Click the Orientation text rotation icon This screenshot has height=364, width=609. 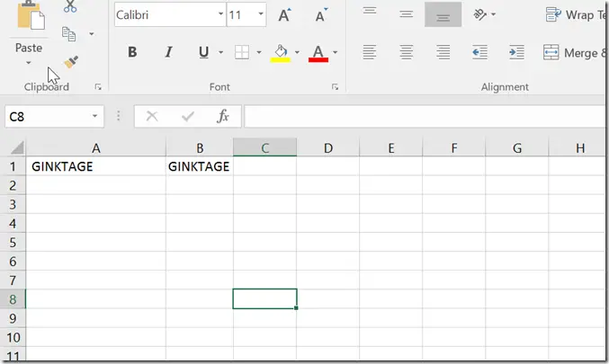coord(480,14)
